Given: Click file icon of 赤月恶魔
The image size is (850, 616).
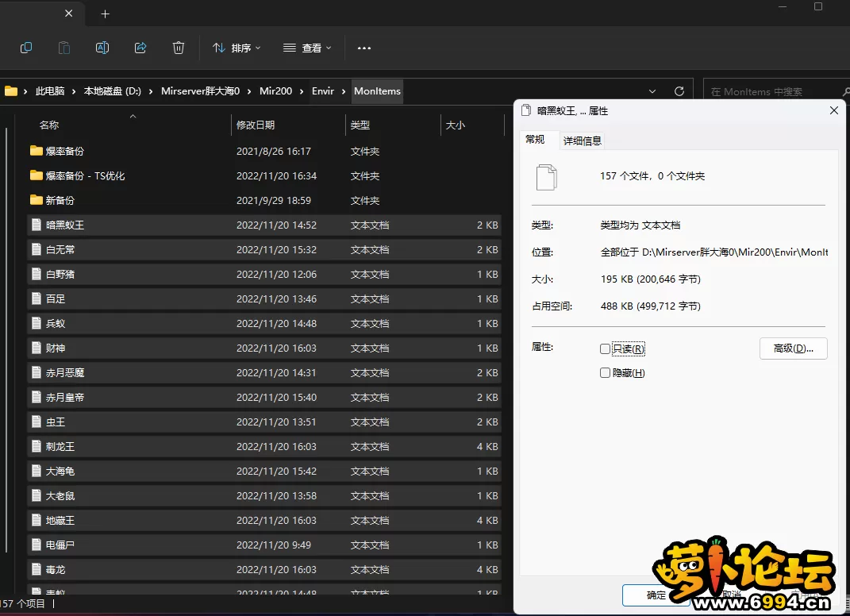Looking at the screenshot, I should tap(37, 372).
